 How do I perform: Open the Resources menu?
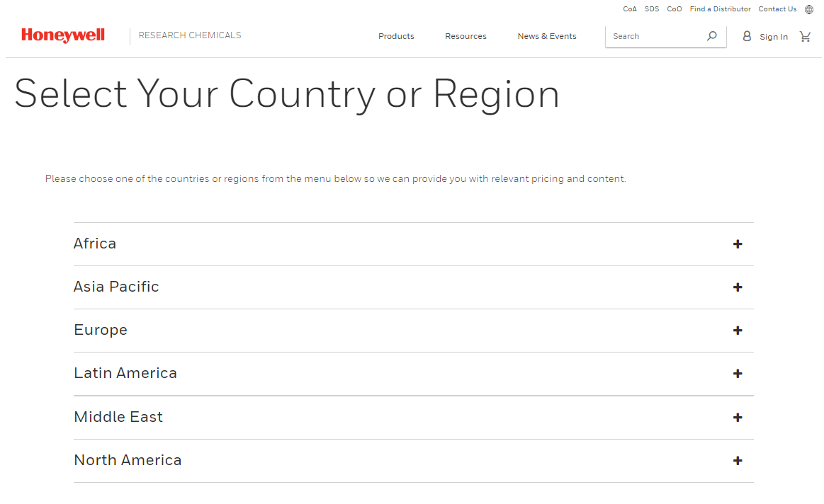click(x=465, y=36)
